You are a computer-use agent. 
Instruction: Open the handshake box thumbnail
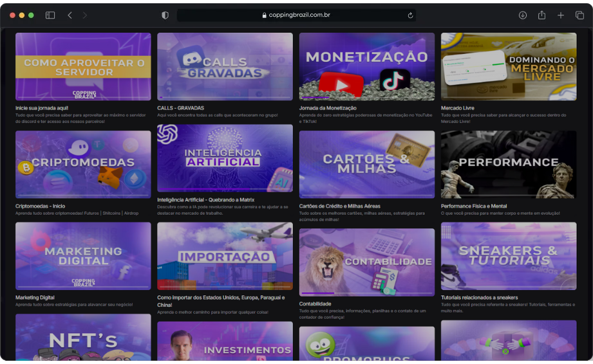(509, 341)
